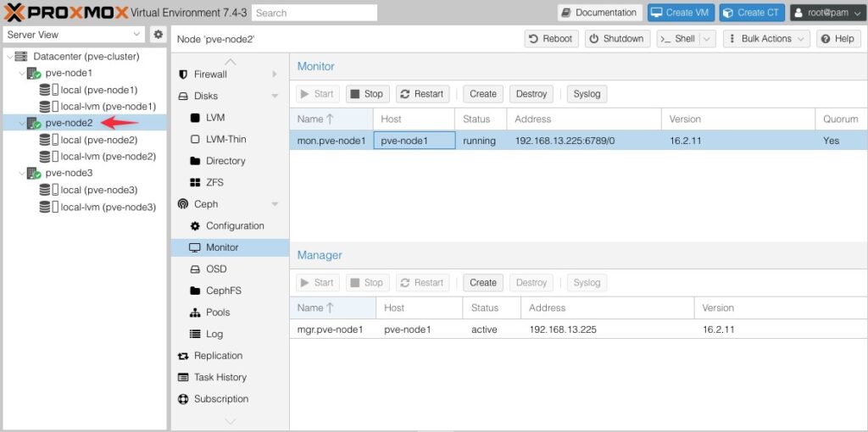Click the Replication arrows icon
The image size is (868, 432).
click(x=183, y=357)
